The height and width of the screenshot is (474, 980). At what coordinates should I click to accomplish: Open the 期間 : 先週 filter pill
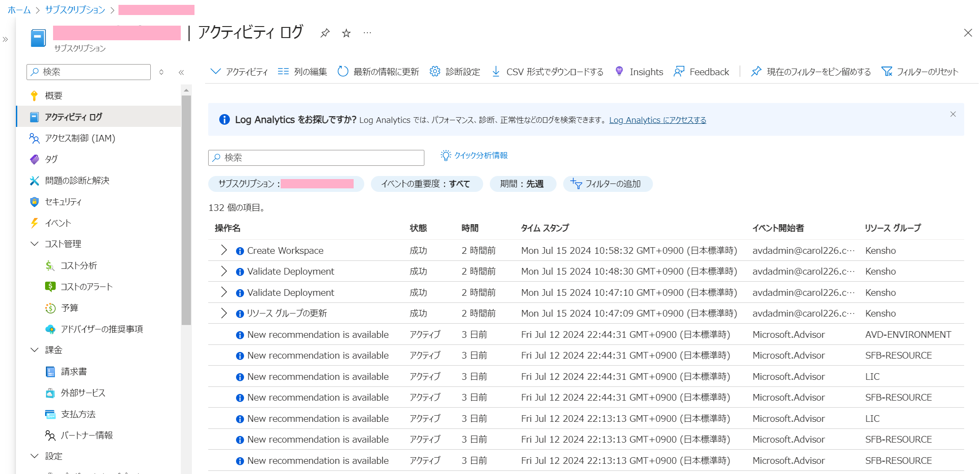[x=522, y=184]
